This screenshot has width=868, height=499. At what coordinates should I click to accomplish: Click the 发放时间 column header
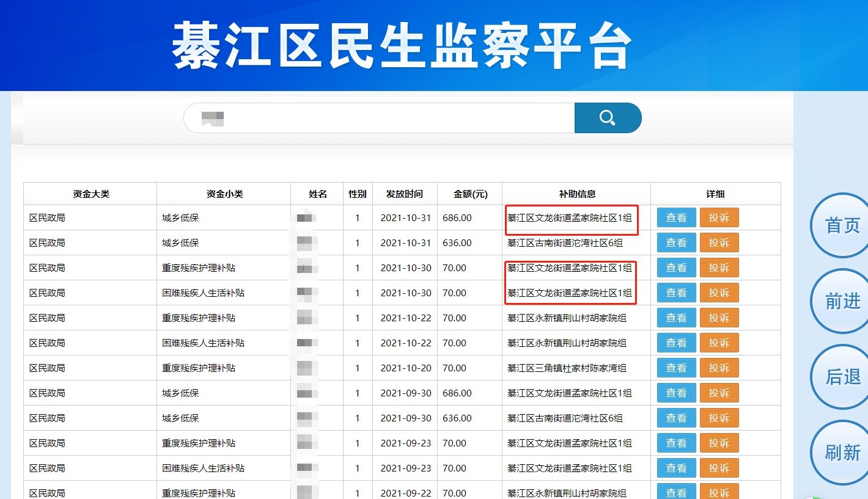point(404,194)
